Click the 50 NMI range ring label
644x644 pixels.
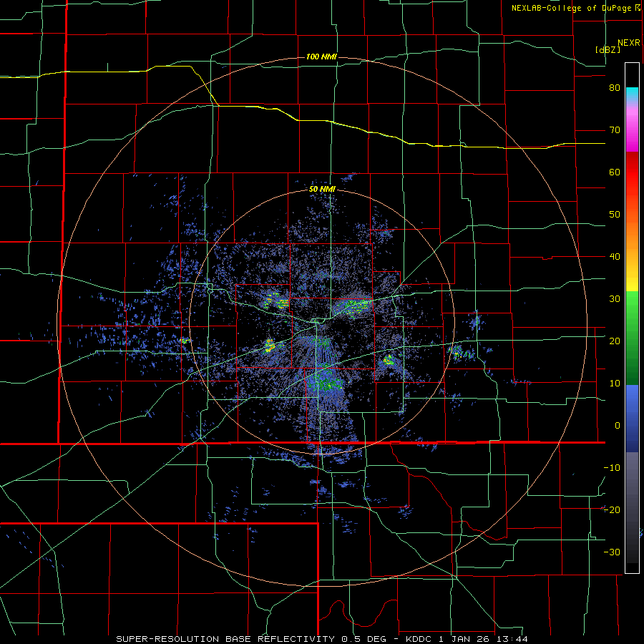[323, 190]
